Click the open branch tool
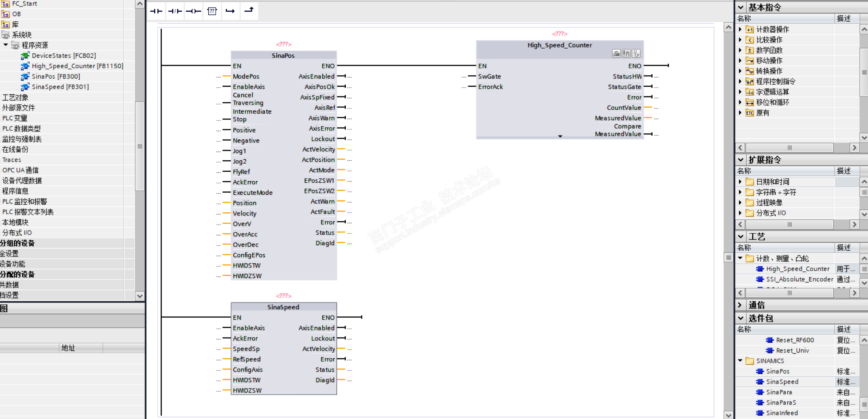This screenshot has height=419, width=868. [230, 11]
